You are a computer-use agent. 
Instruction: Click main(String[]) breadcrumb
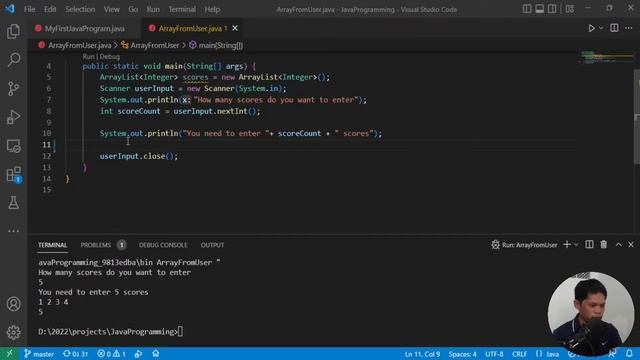[220, 45]
